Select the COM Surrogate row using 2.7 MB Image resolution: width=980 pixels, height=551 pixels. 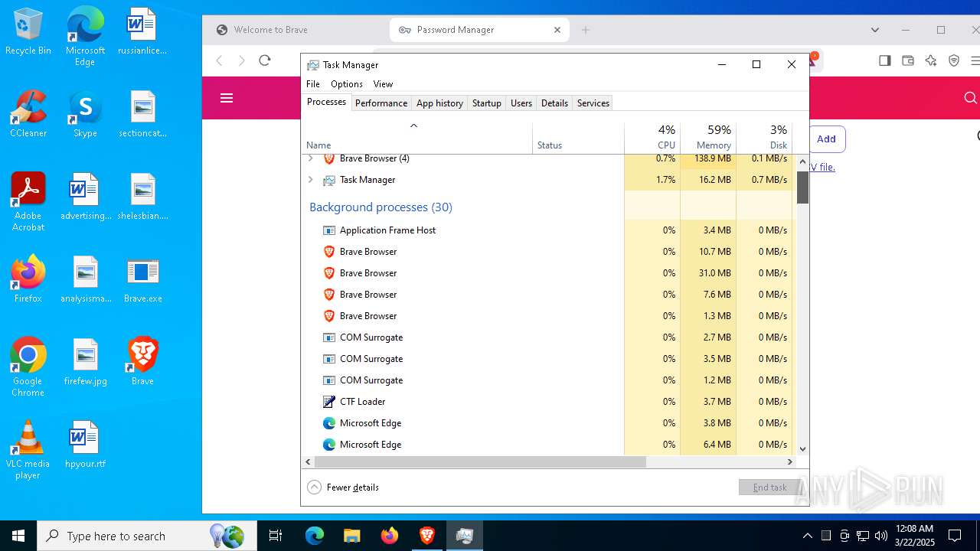tap(548, 337)
